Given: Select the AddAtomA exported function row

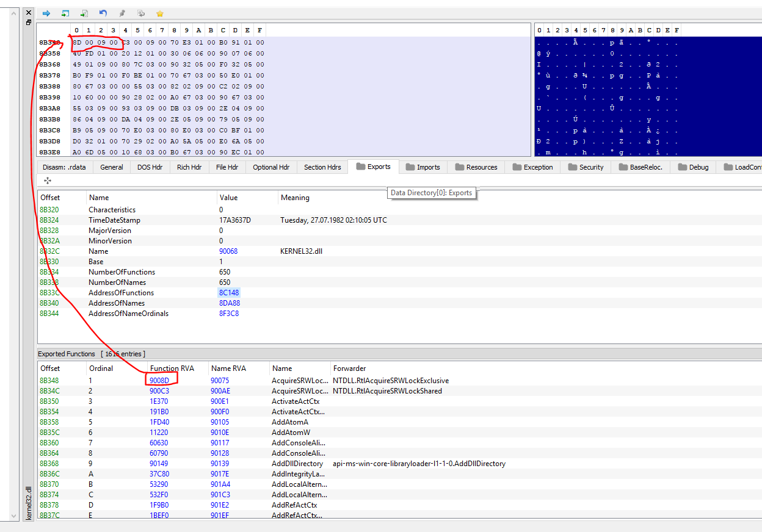Looking at the screenshot, I should tap(290, 422).
